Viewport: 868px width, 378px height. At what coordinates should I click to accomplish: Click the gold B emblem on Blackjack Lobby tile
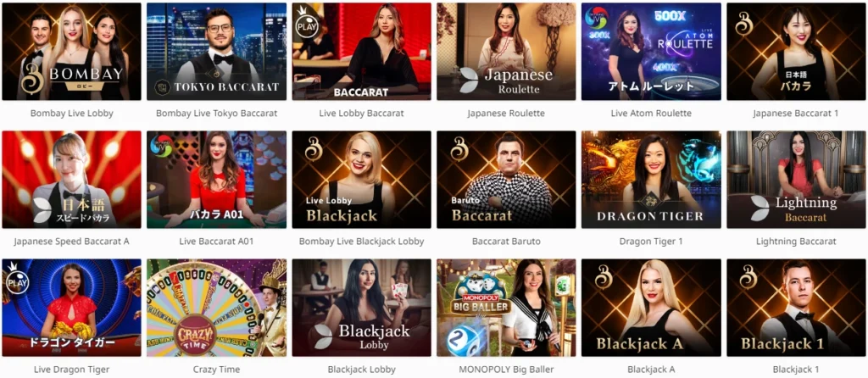click(314, 149)
